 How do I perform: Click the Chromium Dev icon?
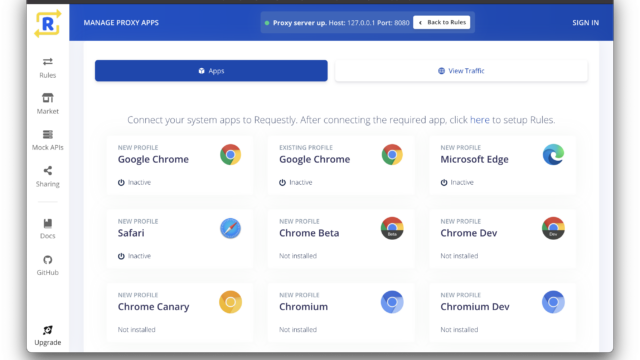coord(553,302)
